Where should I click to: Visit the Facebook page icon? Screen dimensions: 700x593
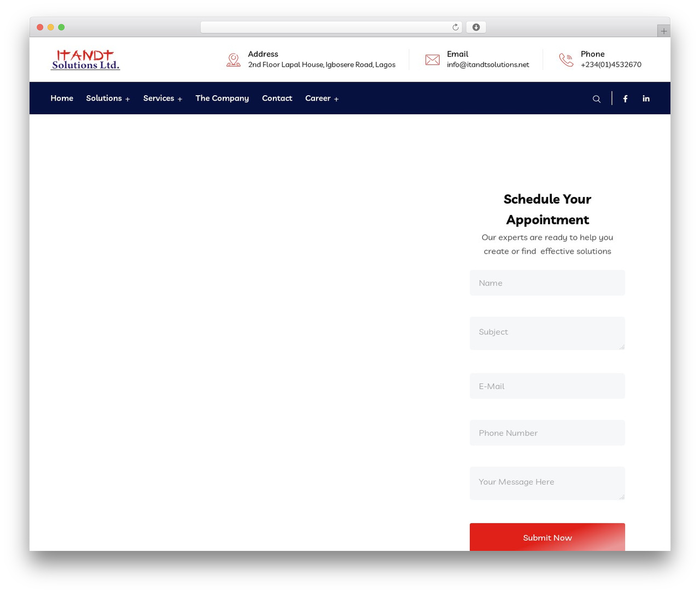click(625, 98)
